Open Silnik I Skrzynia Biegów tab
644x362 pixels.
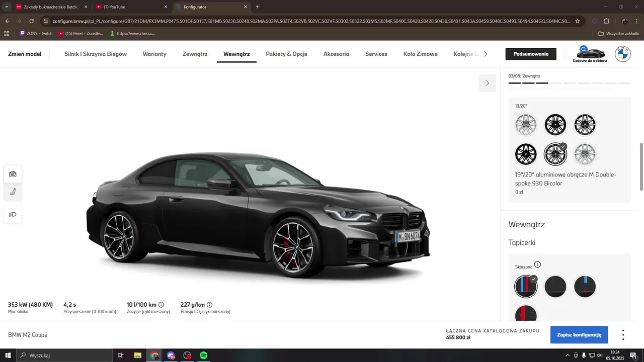click(x=96, y=54)
